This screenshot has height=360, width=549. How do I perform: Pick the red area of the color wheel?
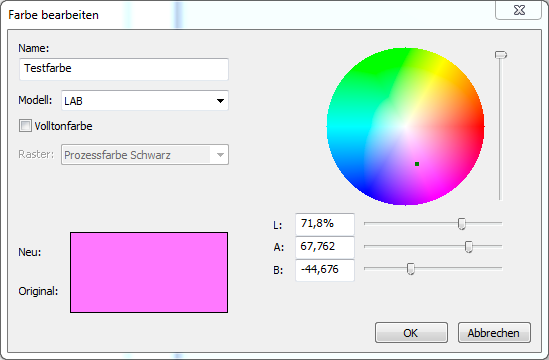475,127
